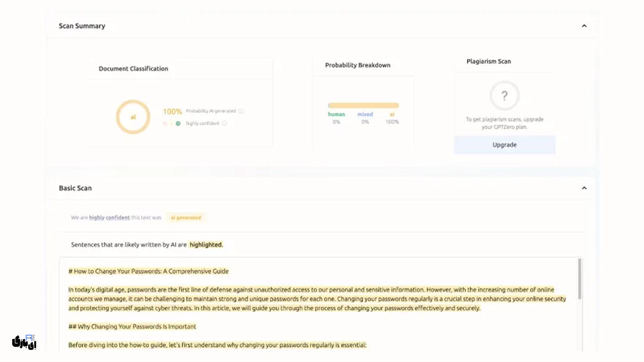Select the human probability label
This screenshot has height=362, width=644.
(336, 114)
